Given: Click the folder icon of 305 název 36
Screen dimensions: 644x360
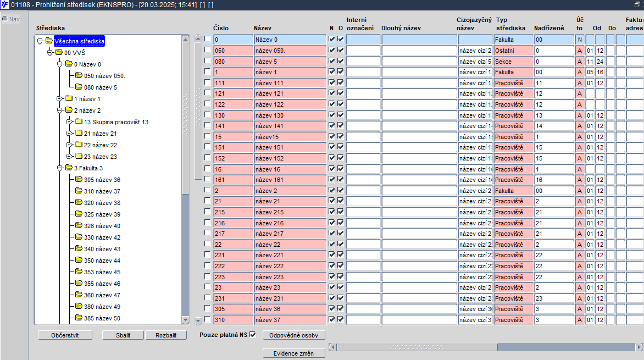Looking at the screenshot, I should pyautogui.click(x=79, y=179).
